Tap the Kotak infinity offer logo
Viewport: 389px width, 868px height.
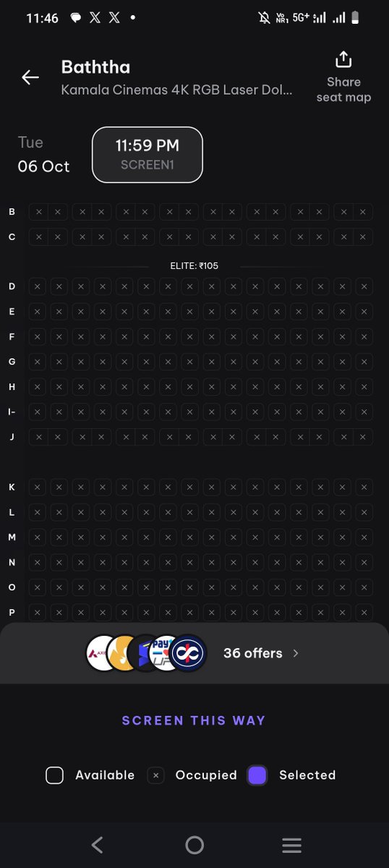tap(189, 653)
